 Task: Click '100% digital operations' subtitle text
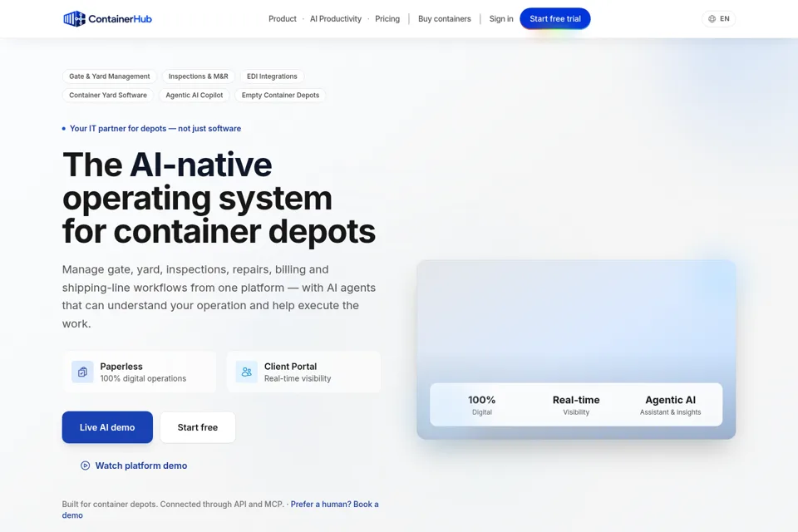[x=143, y=378]
